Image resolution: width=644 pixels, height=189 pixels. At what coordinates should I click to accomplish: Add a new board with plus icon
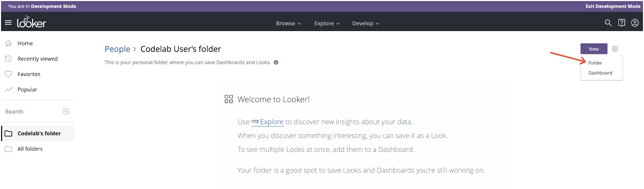66,111
